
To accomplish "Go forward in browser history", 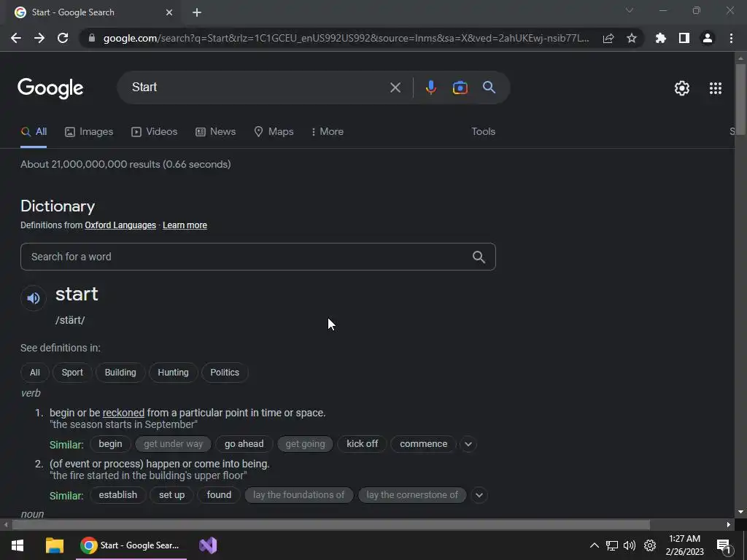I will click(x=39, y=38).
